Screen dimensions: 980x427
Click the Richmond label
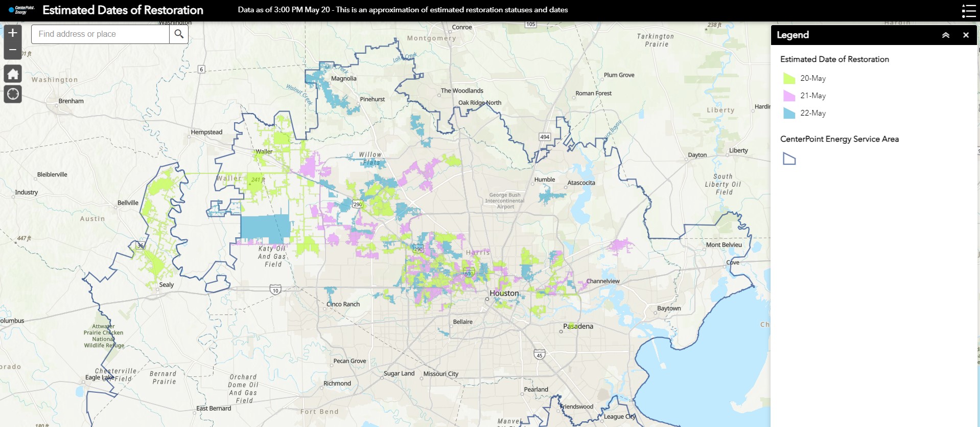[337, 383]
